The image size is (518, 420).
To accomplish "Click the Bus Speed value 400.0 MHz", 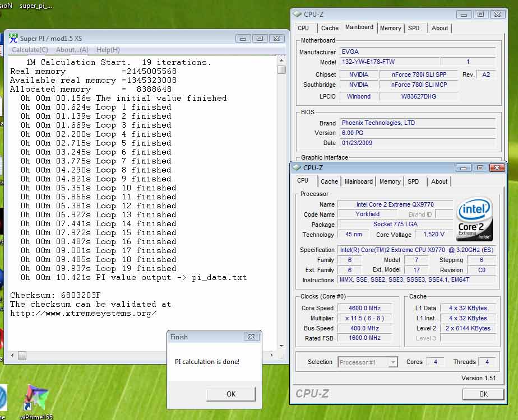I will 365,328.
